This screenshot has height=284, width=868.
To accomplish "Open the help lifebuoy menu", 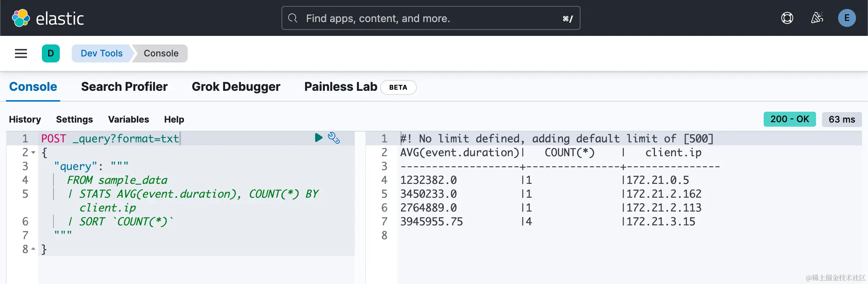I will coord(787,18).
